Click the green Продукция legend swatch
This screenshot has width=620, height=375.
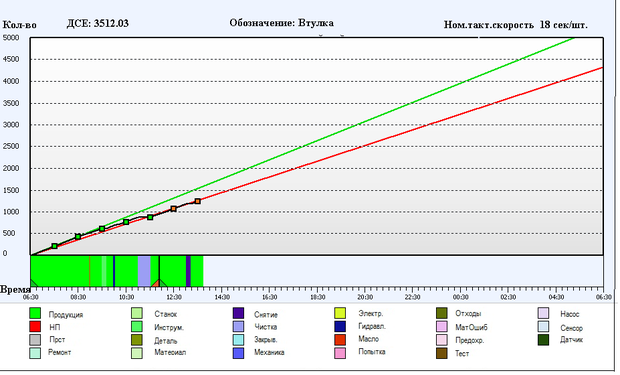pos(35,313)
